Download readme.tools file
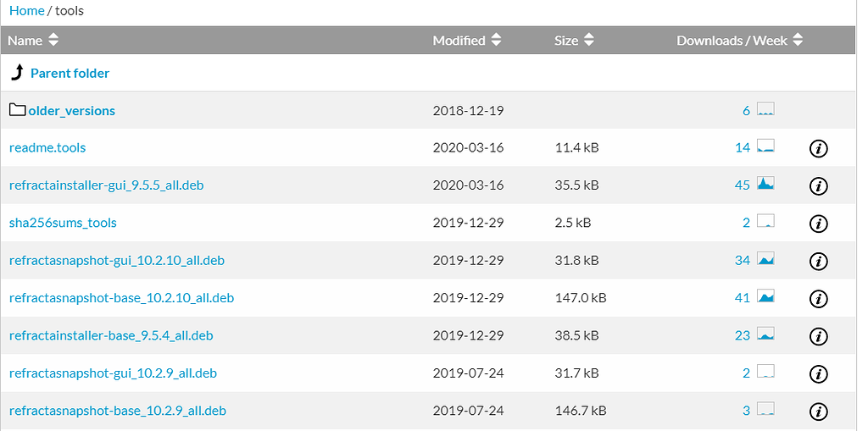 47,148
